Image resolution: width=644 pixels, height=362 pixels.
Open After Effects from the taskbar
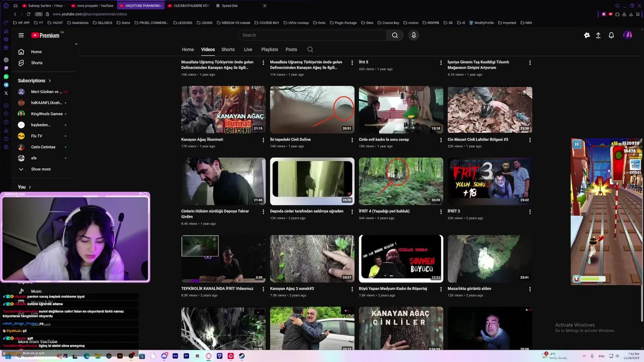(x=175, y=356)
